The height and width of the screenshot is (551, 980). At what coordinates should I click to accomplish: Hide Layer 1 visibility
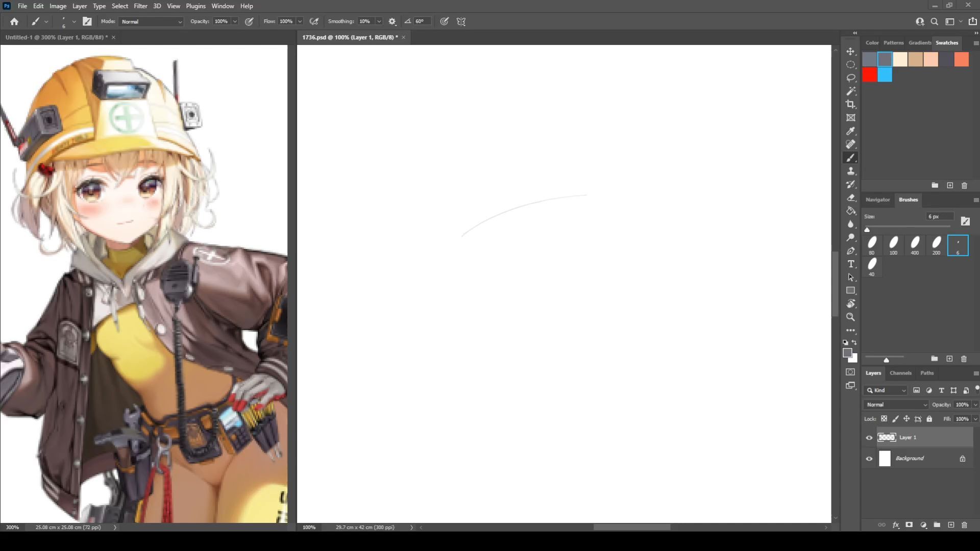coord(869,438)
